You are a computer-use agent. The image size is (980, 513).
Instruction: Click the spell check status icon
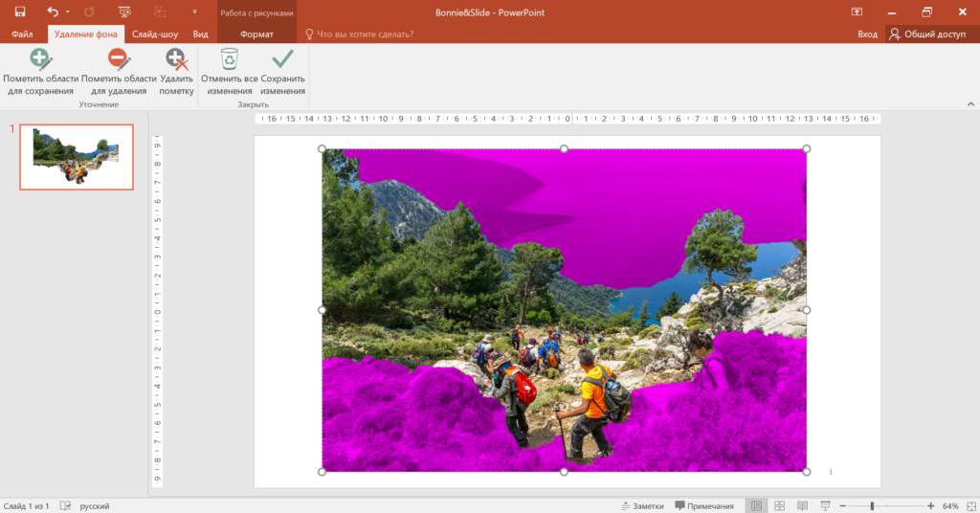pos(65,506)
